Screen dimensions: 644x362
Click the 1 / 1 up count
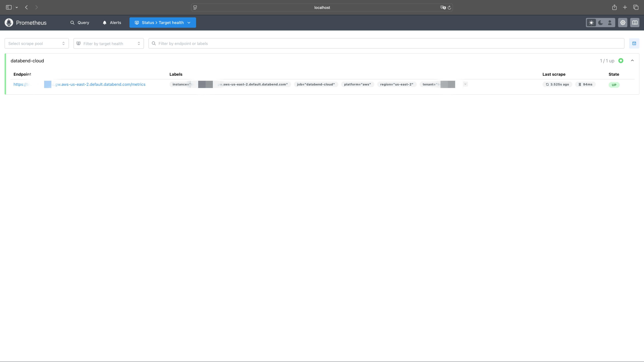(x=607, y=61)
